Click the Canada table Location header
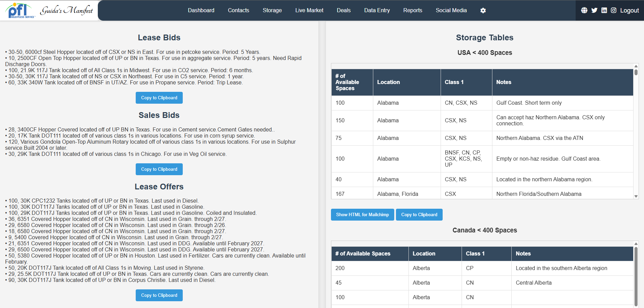 coord(435,254)
